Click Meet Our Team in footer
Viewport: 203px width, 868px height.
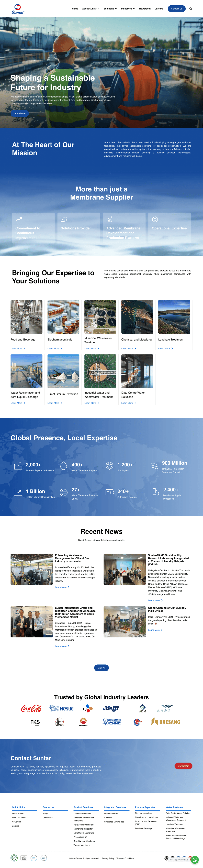(19, 817)
